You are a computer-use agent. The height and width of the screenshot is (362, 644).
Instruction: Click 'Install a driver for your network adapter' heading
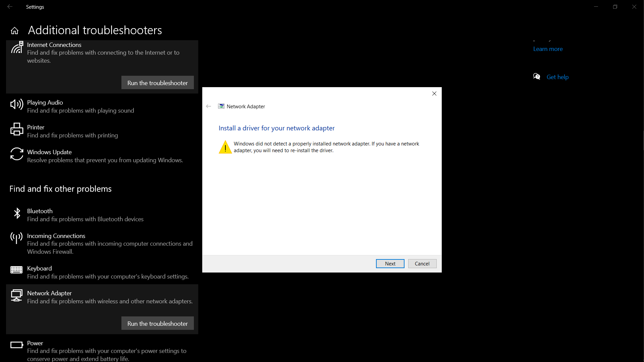click(x=277, y=128)
